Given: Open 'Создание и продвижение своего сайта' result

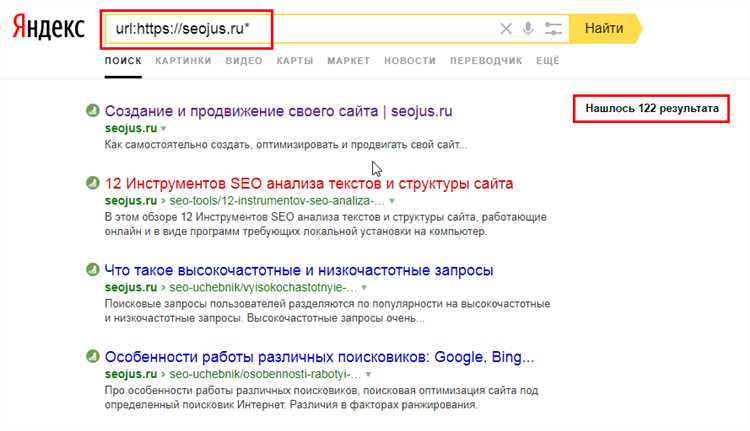Looking at the screenshot, I should 278,111.
